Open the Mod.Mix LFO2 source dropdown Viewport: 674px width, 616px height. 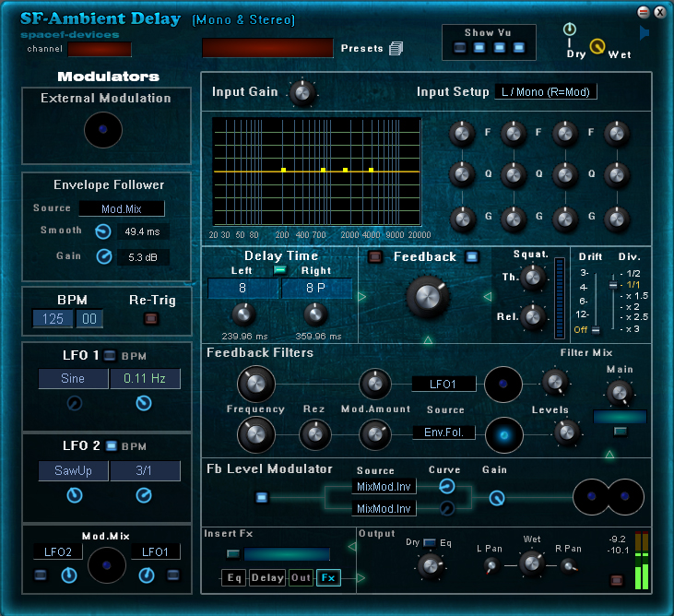(58, 552)
